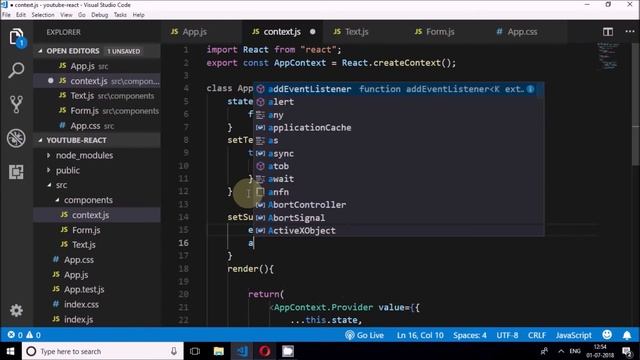Open the View menu

pos(66,15)
